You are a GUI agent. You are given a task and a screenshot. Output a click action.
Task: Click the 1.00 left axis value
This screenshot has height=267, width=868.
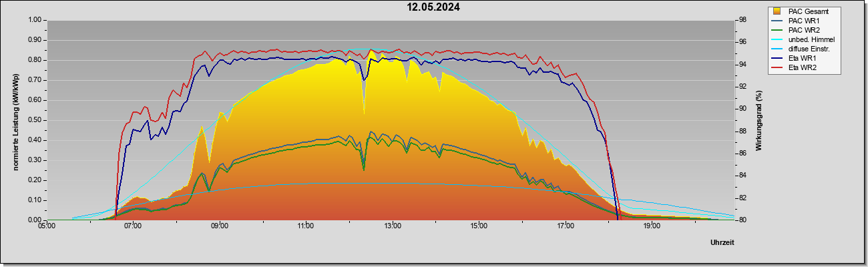(35, 20)
